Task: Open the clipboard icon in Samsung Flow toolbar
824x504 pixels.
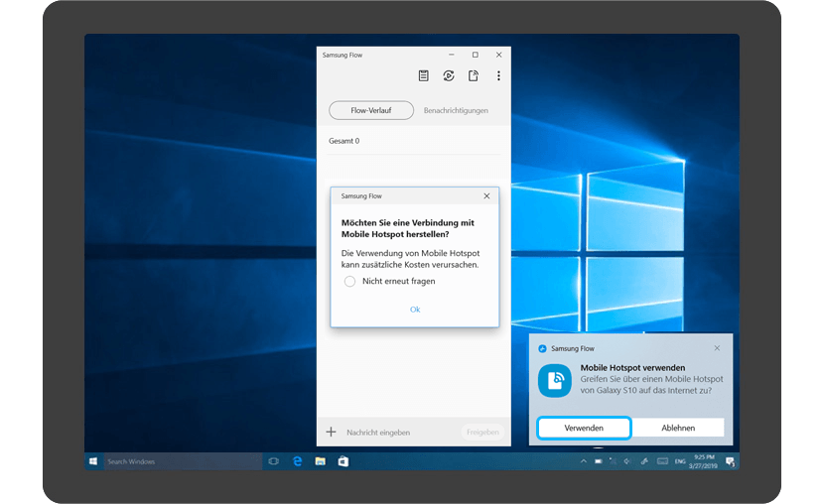Action: coord(423,76)
